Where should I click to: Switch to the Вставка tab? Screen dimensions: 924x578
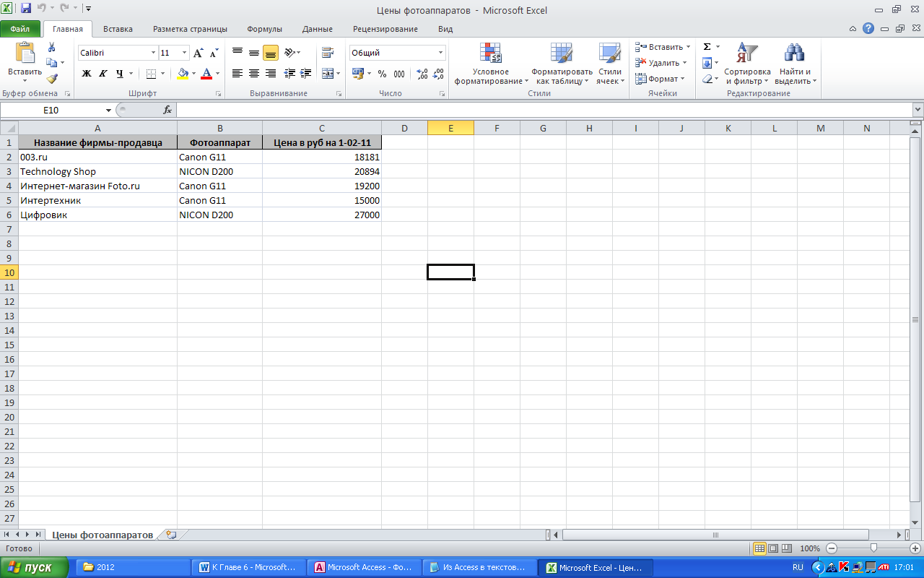point(118,29)
